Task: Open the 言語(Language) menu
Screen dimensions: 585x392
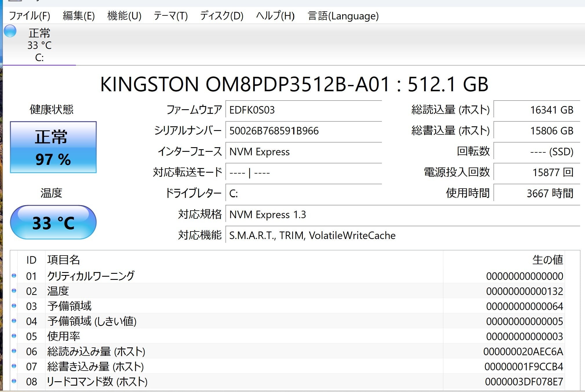Action: coord(343,16)
